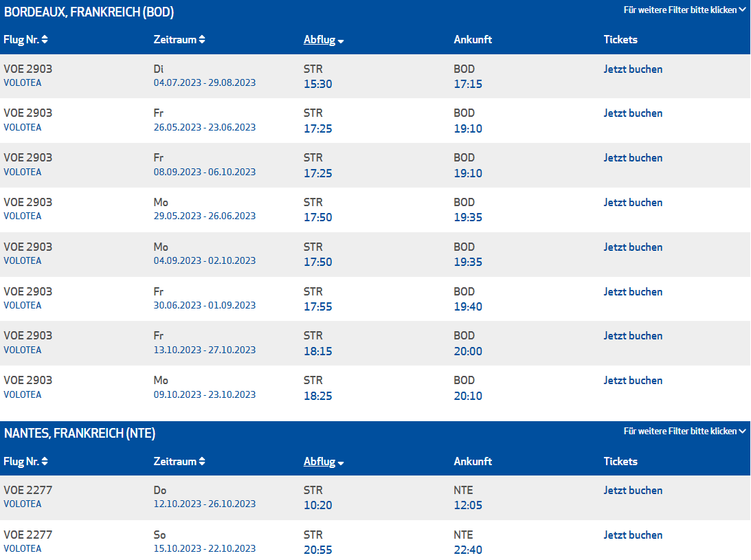This screenshot has height=560, width=751.
Task: Book the 18:25 Monday Bordeaux flight
Action: (x=633, y=381)
